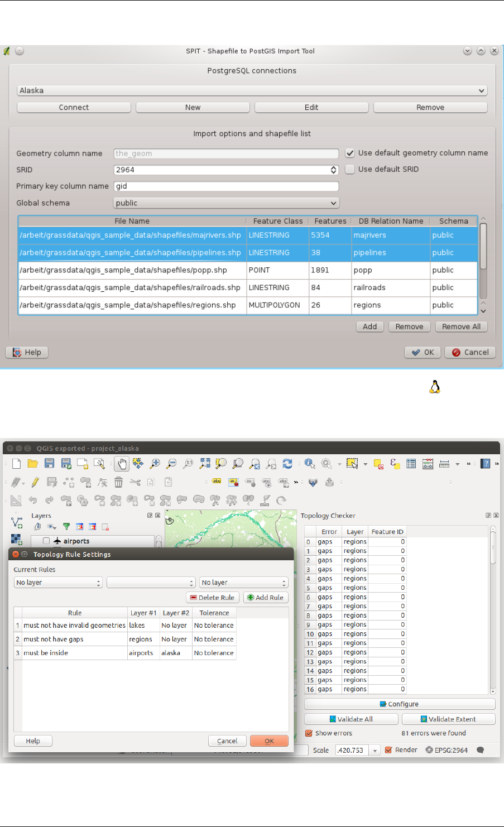Untick Use default geometry column name
The image size is (504, 827).
coord(350,153)
